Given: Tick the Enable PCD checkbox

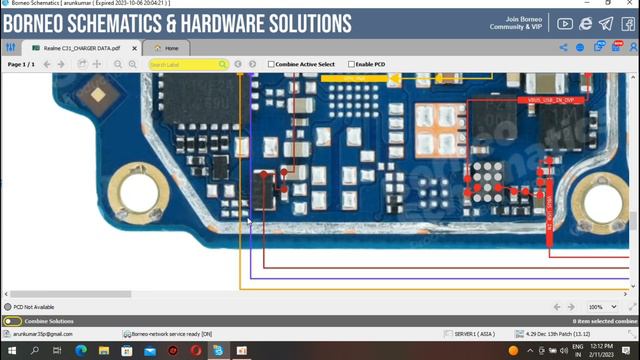Looking at the screenshot, I should (x=351, y=64).
